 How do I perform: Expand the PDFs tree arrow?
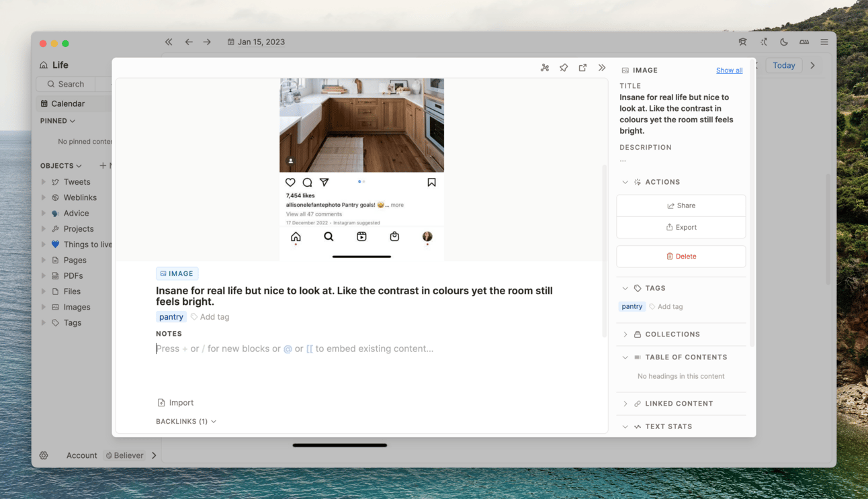[x=44, y=275]
